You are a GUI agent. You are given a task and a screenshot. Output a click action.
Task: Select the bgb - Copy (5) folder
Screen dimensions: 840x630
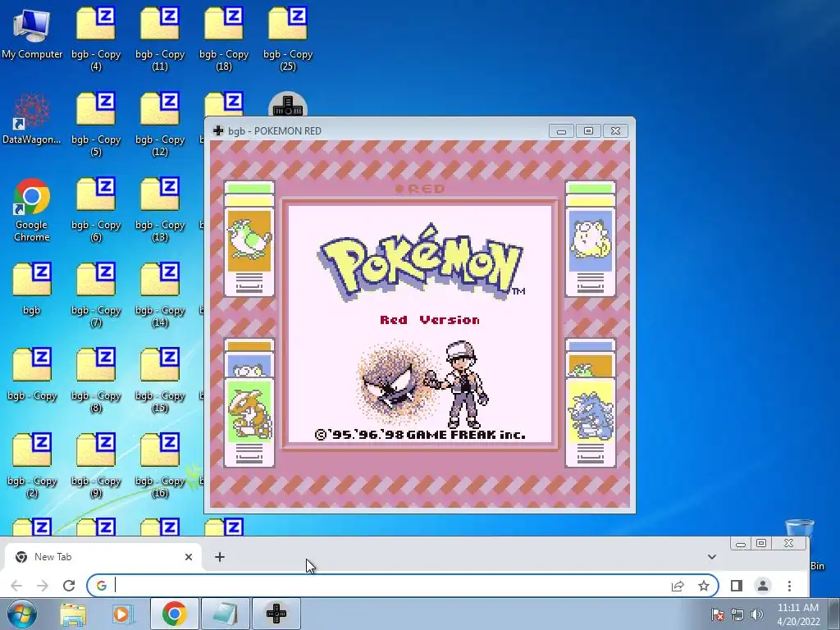96,124
